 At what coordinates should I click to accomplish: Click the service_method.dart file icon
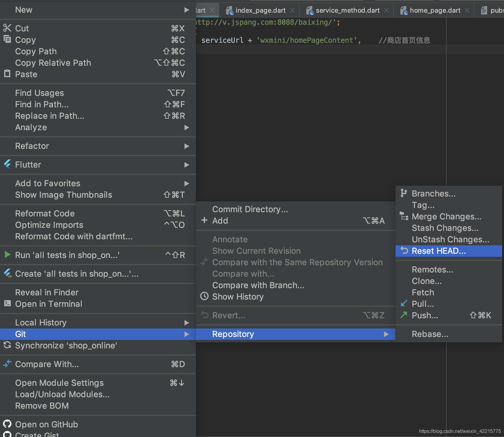pos(310,11)
